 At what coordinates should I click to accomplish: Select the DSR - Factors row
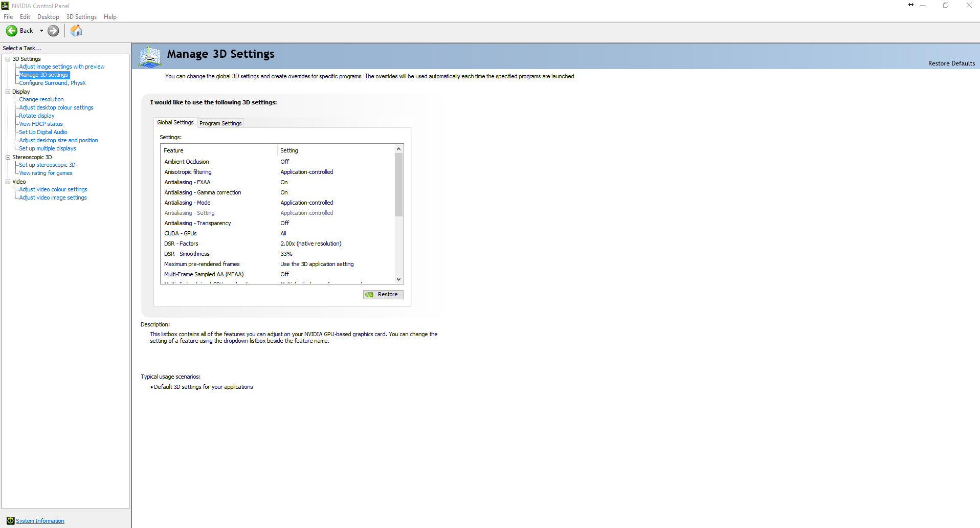[x=278, y=244]
